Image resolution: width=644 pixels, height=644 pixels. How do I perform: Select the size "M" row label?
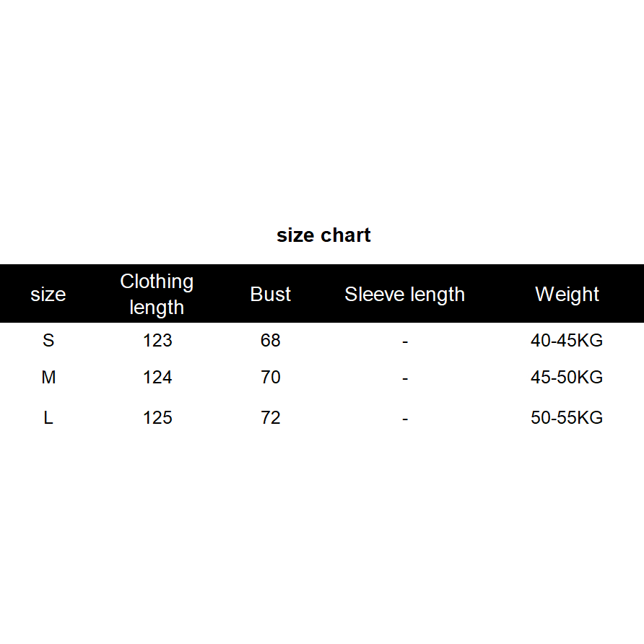click(48, 378)
